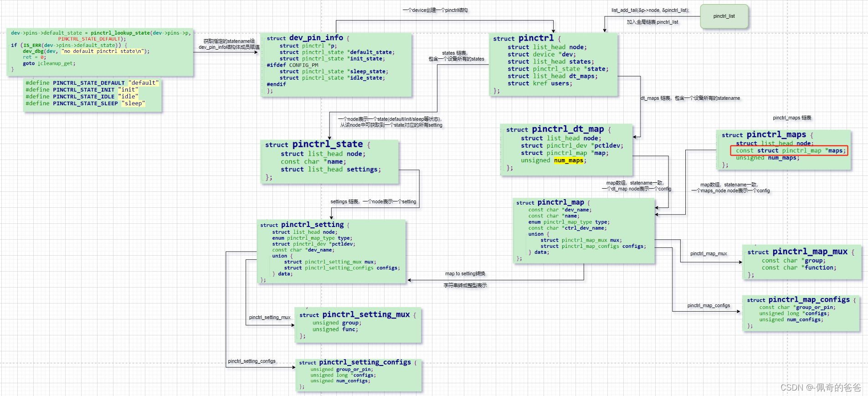Select the '*default_state' member line

[337, 52]
